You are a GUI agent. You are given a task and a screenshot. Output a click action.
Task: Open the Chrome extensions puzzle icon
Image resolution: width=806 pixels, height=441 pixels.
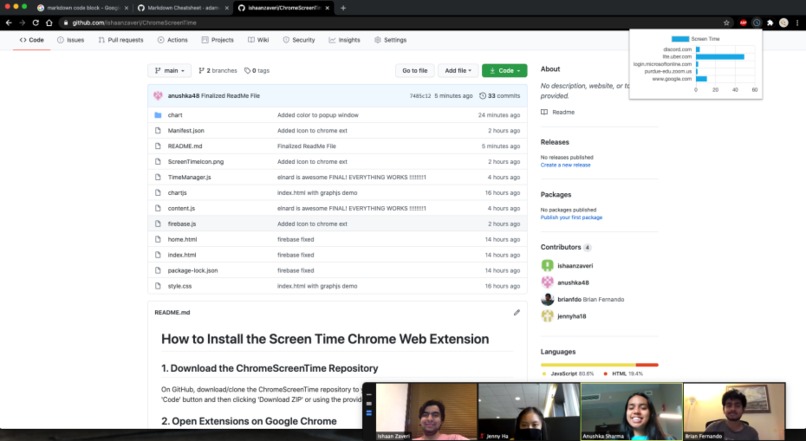click(x=770, y=23)
